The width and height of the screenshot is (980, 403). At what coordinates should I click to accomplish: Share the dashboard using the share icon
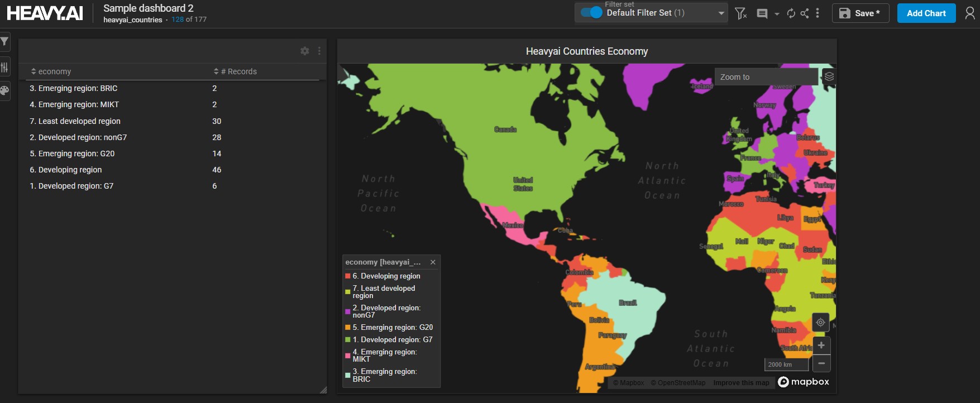pos(805,13)
